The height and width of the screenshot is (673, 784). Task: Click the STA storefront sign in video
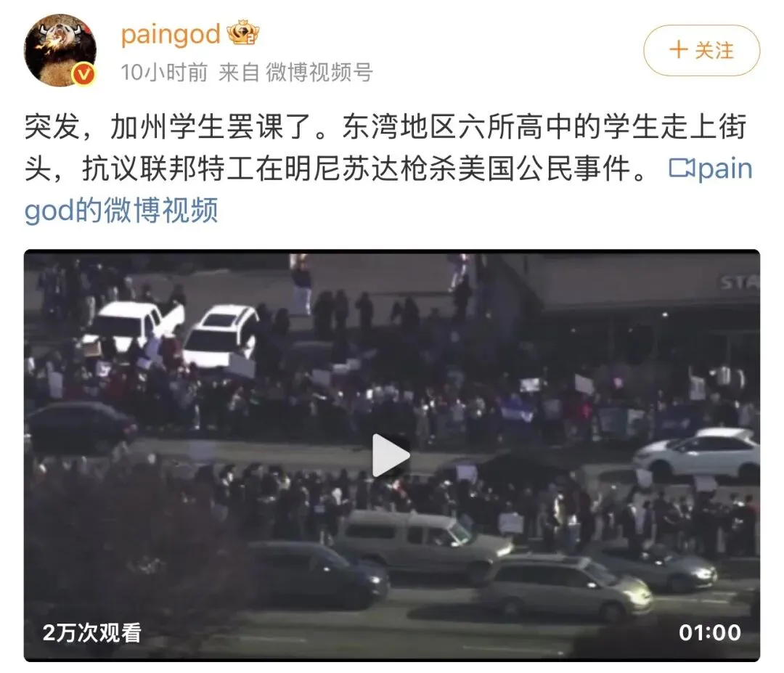pos(739,283)
